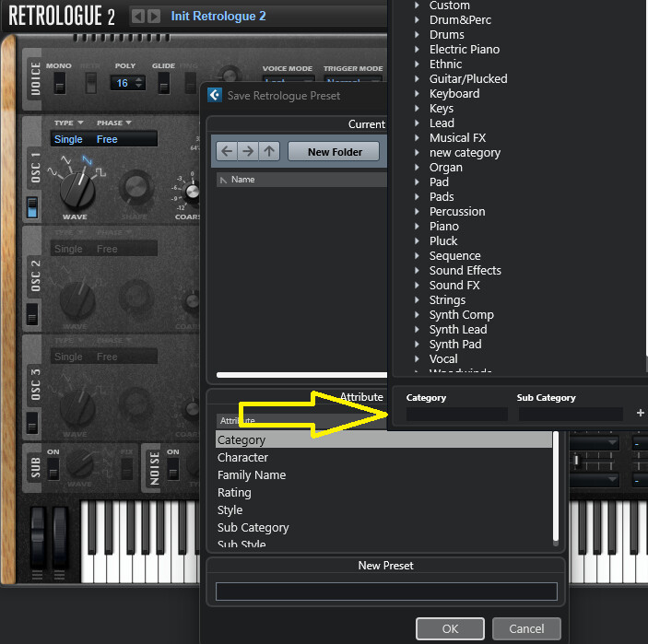Click the Sub Category value field

pos(571,414)
